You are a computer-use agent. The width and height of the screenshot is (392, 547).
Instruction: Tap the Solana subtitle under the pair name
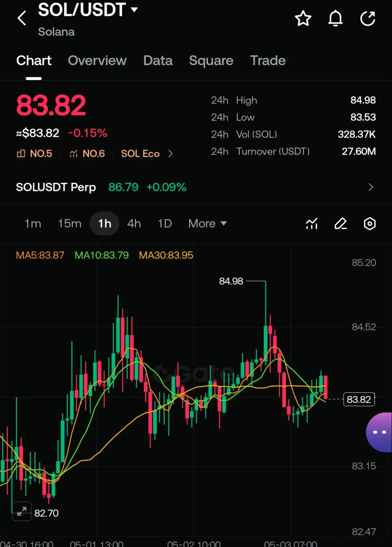click(56, 32)
